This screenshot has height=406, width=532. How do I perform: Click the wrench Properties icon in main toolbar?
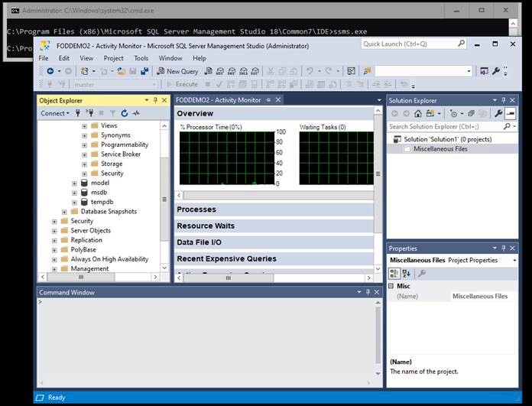click(496, 71)
